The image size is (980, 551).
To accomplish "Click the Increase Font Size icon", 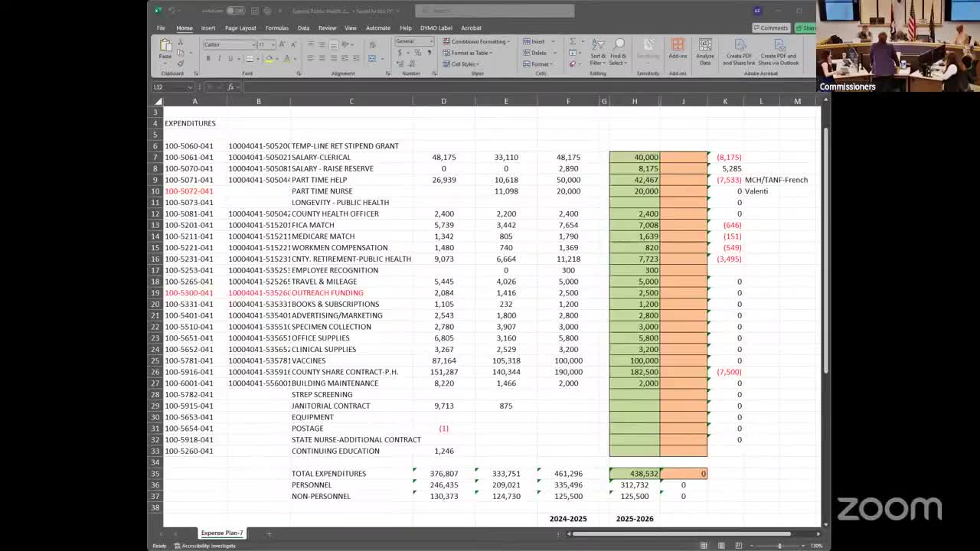I will (283, 44).
